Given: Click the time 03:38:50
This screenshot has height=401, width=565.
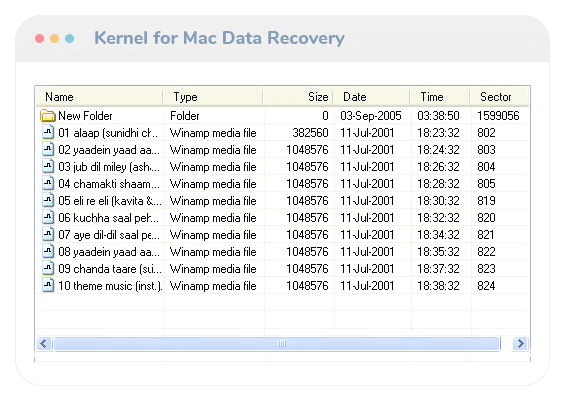Looking at the screenshot, I should coord(438,116).
